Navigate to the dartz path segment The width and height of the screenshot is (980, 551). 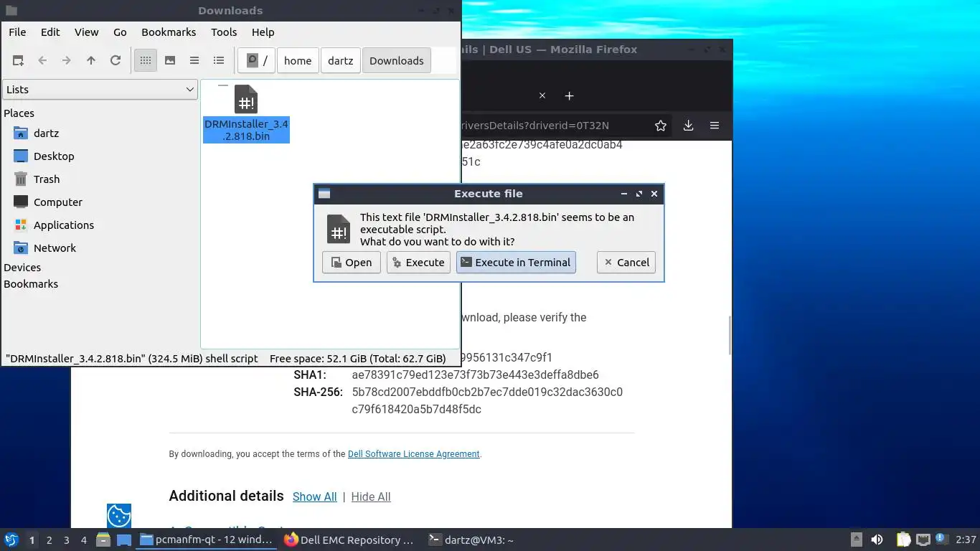point(341,61)
